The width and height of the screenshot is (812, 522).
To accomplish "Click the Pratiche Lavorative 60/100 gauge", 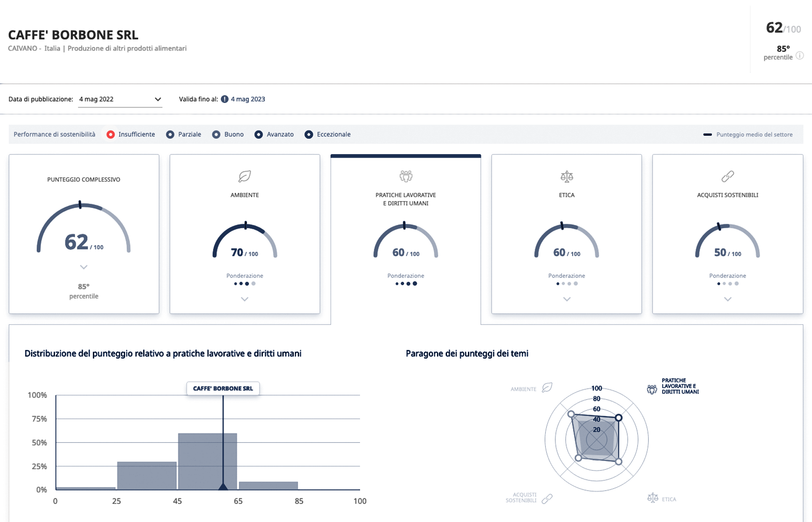I will (406, 240).
